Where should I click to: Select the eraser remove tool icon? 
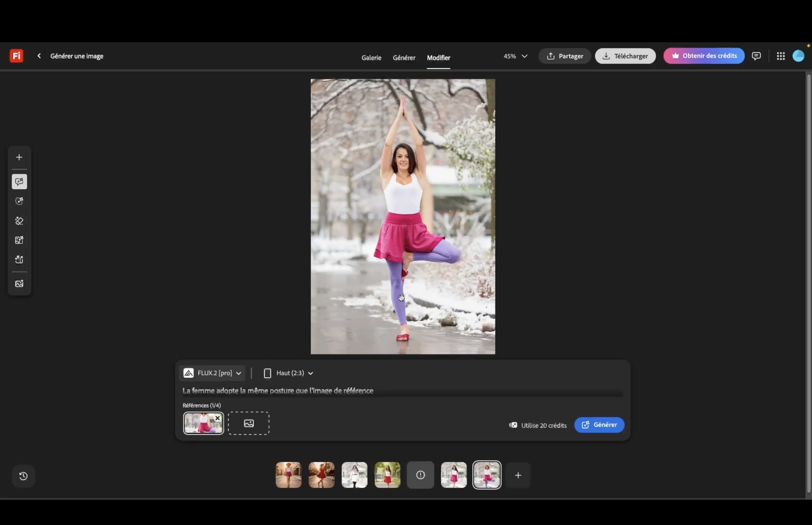[x=19, y=221]
